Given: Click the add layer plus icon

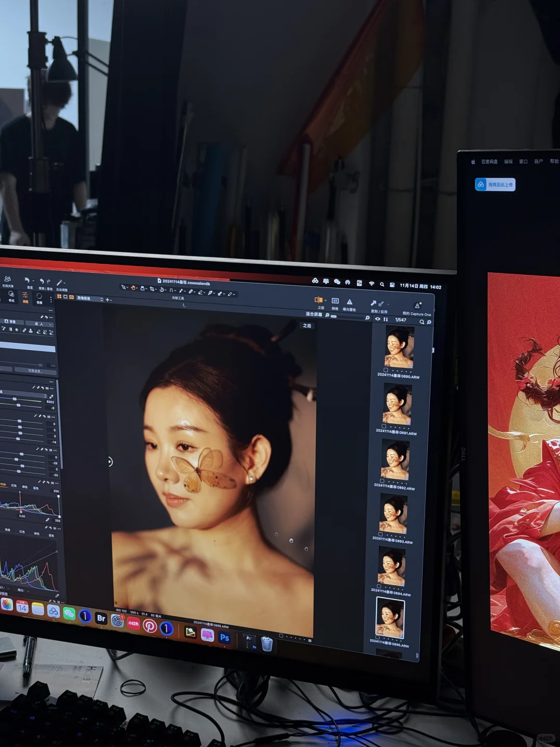Looking at the screenshot, I should click(107, 299).
